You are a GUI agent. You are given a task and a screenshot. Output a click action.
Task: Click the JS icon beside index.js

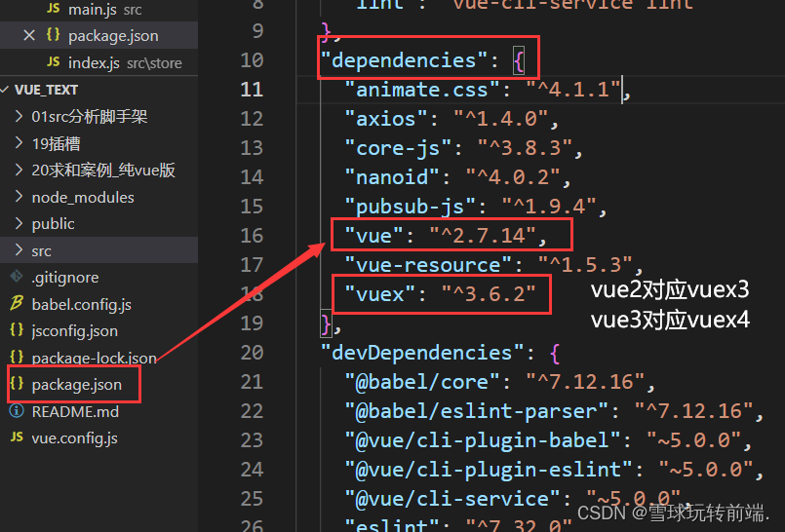pos(53,62)
